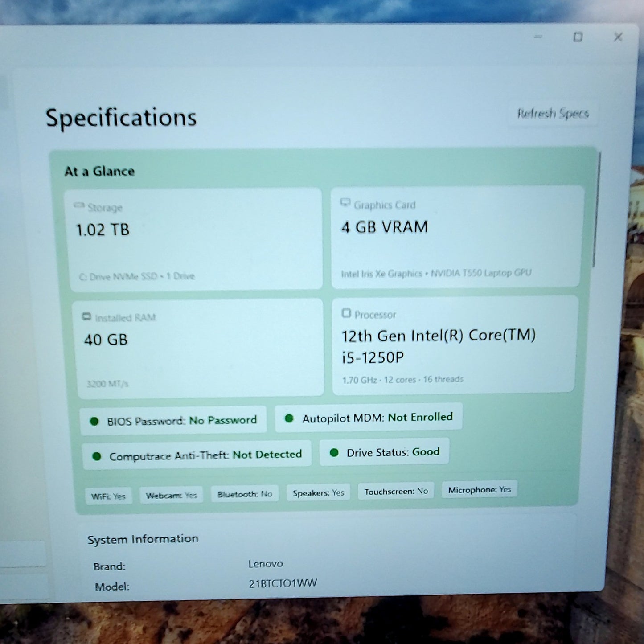Select the BIOS Password: No Password badge
The width and height of the screenshot is (644, 644).
[x=173, y=421]
